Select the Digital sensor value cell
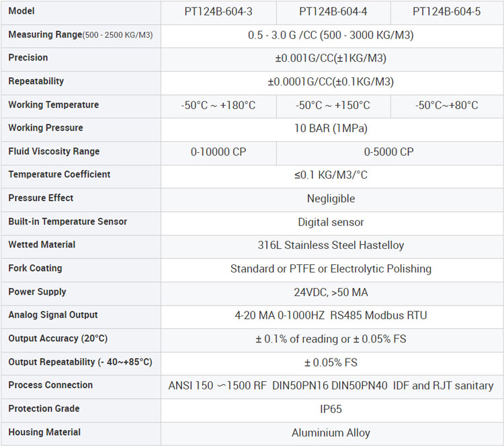 (331, 222)
